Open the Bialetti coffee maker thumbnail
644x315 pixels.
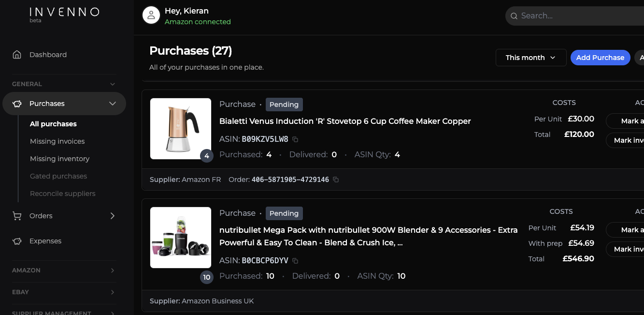(x=181, y=129)
